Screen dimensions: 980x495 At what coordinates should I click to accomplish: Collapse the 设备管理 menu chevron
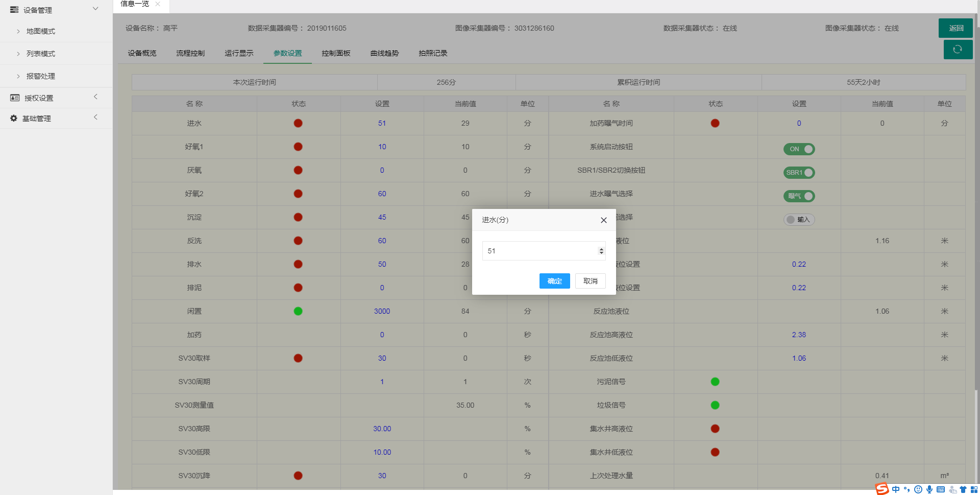95,9
